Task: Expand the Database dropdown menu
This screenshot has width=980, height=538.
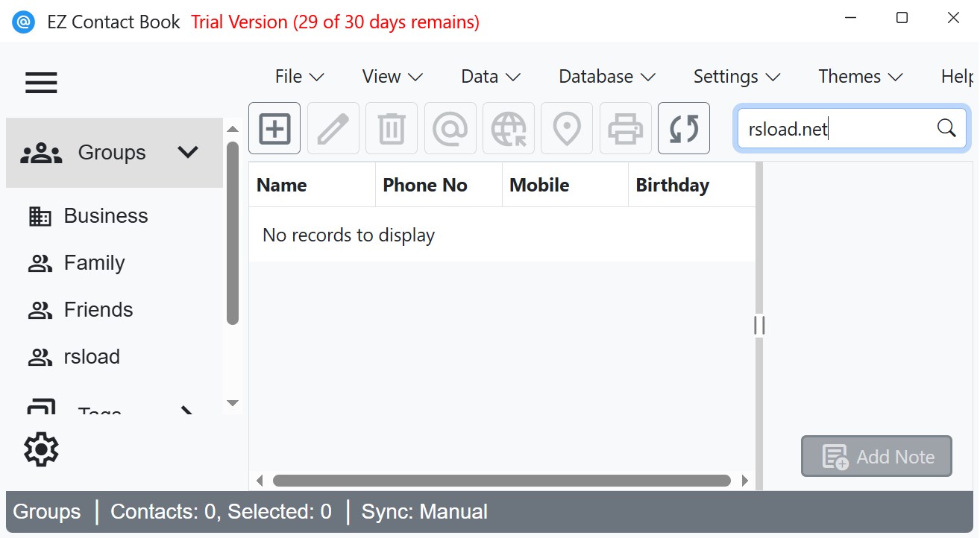Action: tap(606, 77)
